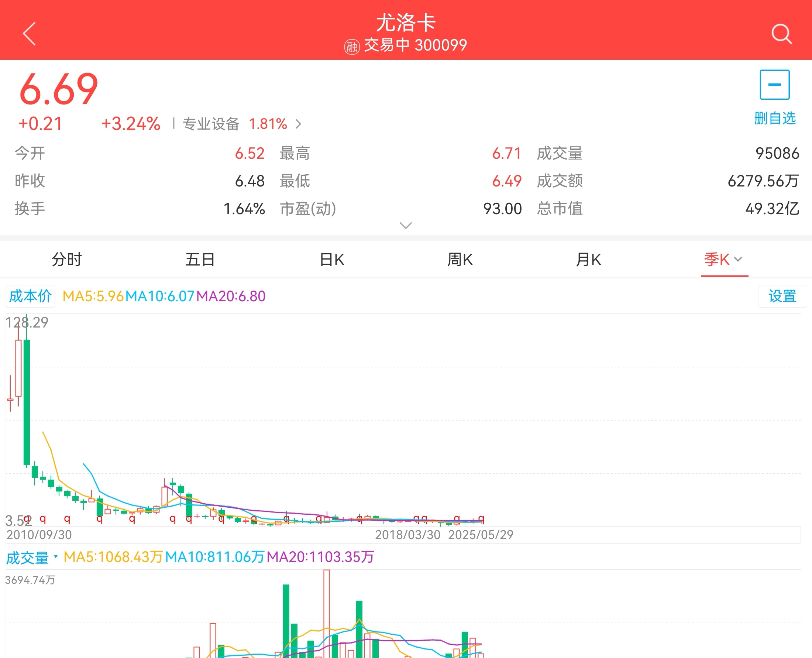Tap the tallest red volume bar

(327, 613)
